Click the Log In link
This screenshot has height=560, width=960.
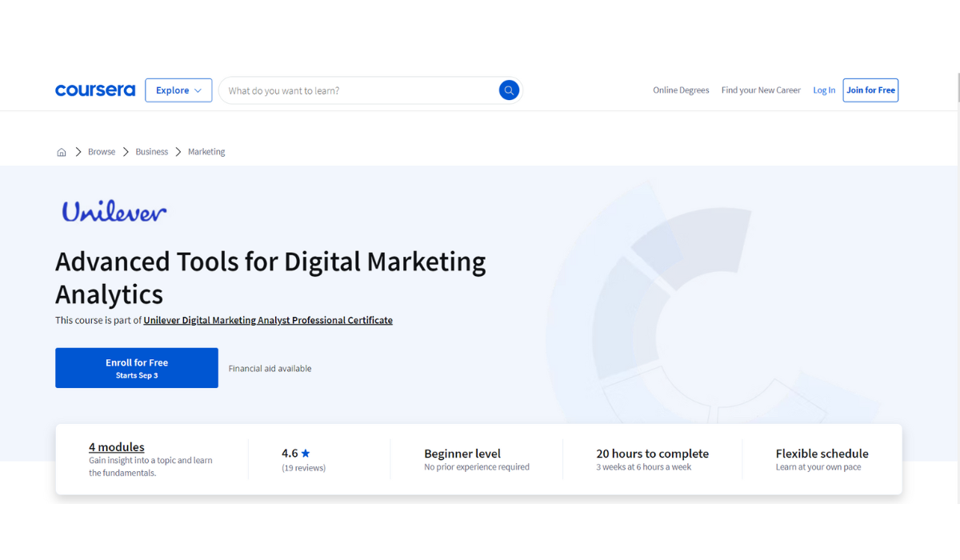824,90
